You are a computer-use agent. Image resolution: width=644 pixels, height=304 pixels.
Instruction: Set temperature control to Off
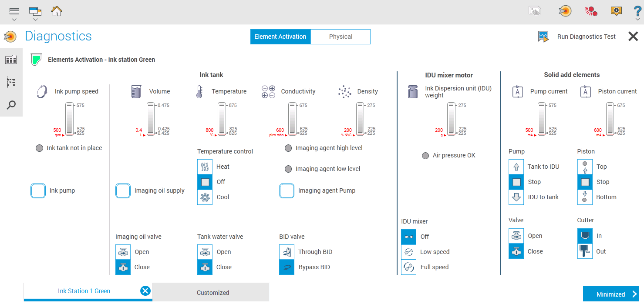click(x=205, y=182)
